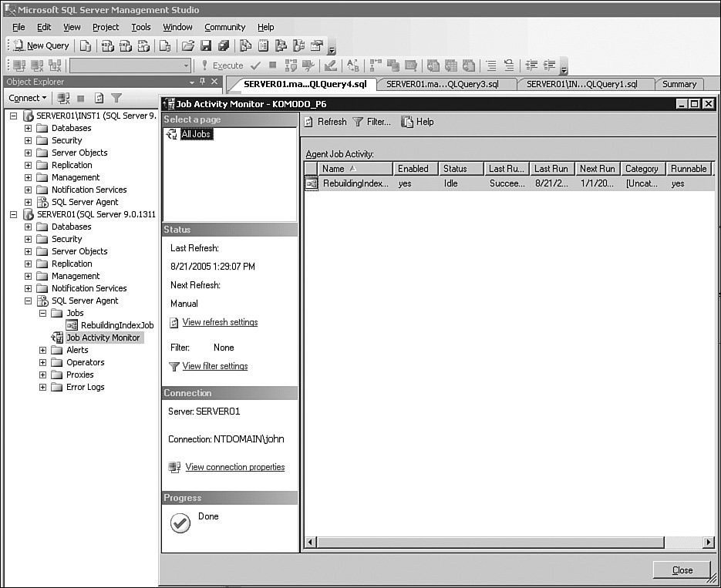Click the Save All icon
This screenshot has height=588, width=721.
[x=224, y=45]
